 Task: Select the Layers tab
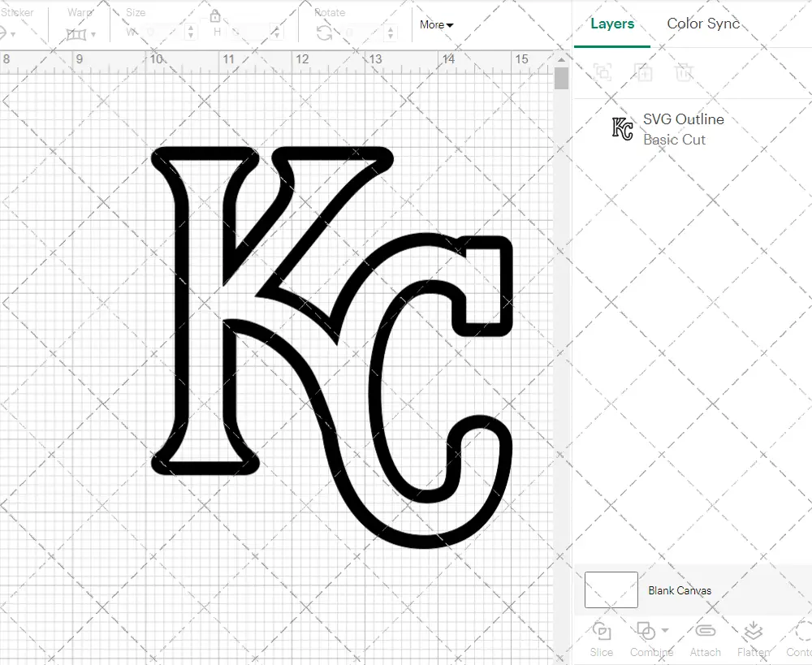612,24
